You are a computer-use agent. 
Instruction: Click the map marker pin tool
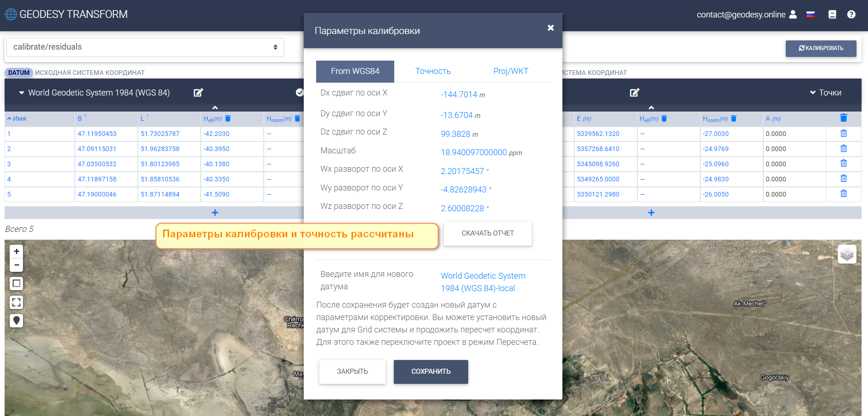(x=17, y=320)
